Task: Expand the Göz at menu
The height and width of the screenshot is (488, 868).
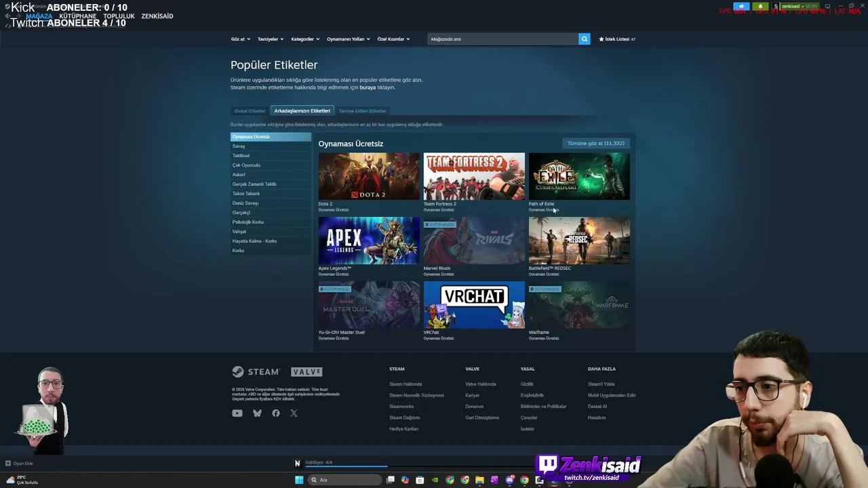Action: click(241, 39)
